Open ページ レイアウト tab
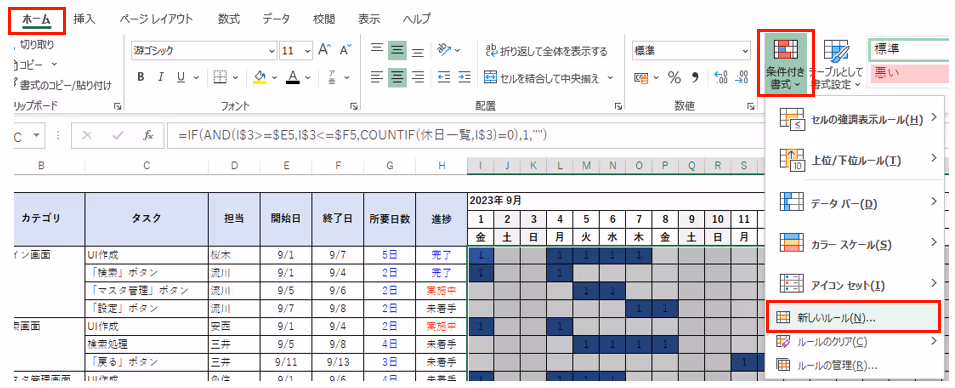Viewport: 955px width, 388px height. 157,19
